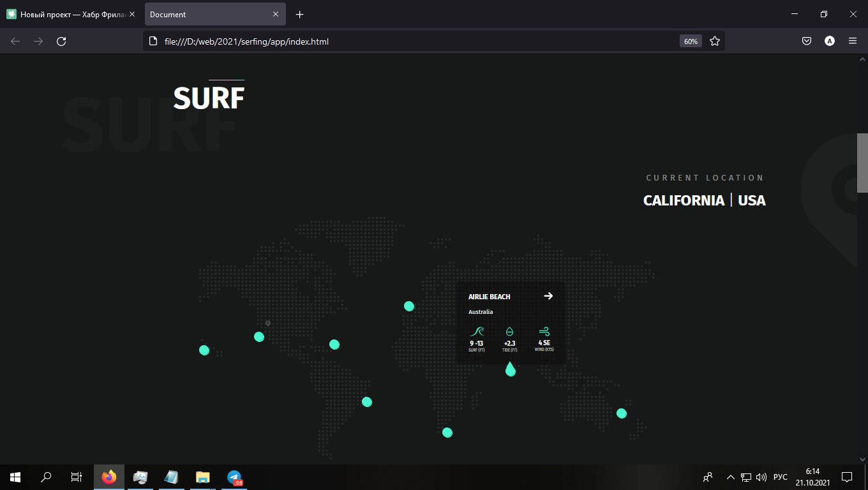Go forward in browser history
The width and height of the screenshot is (868, 490).
(38, 41)
